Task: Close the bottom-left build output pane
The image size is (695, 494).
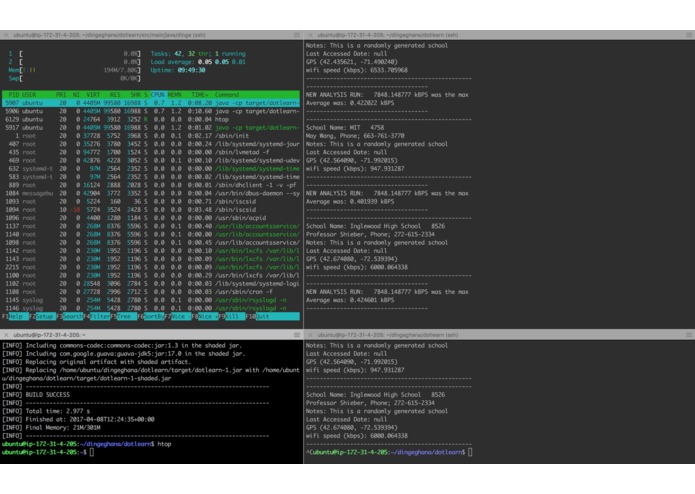Action: [x=6, y=335]
